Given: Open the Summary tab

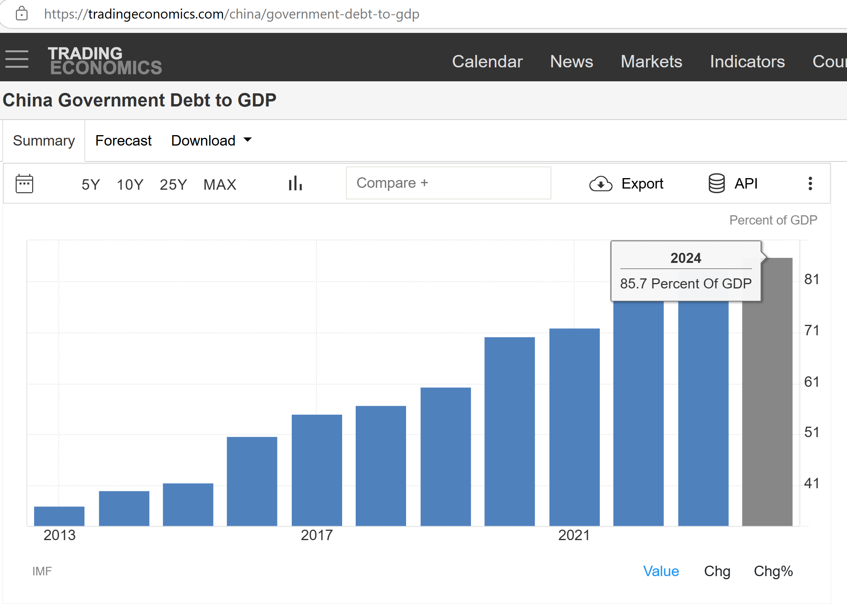Looking at the screenshot, I should coord(44,141).
